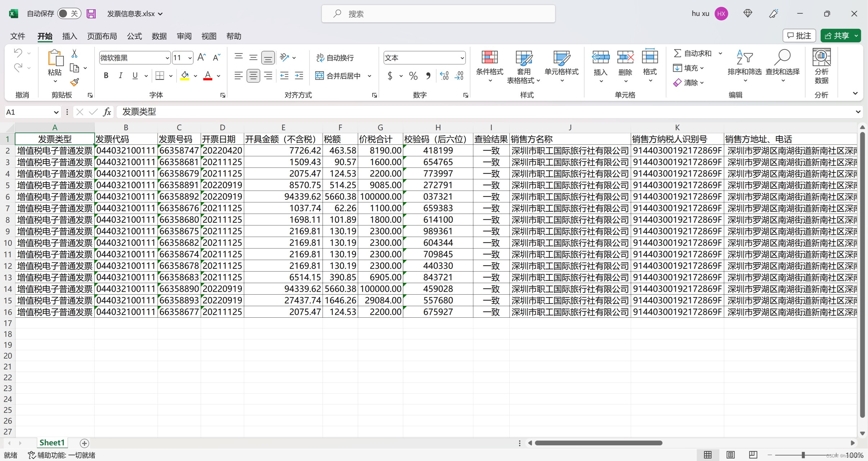The image size is (868, 461).
Task: Click the zoom slider handle
Action: 803,455
